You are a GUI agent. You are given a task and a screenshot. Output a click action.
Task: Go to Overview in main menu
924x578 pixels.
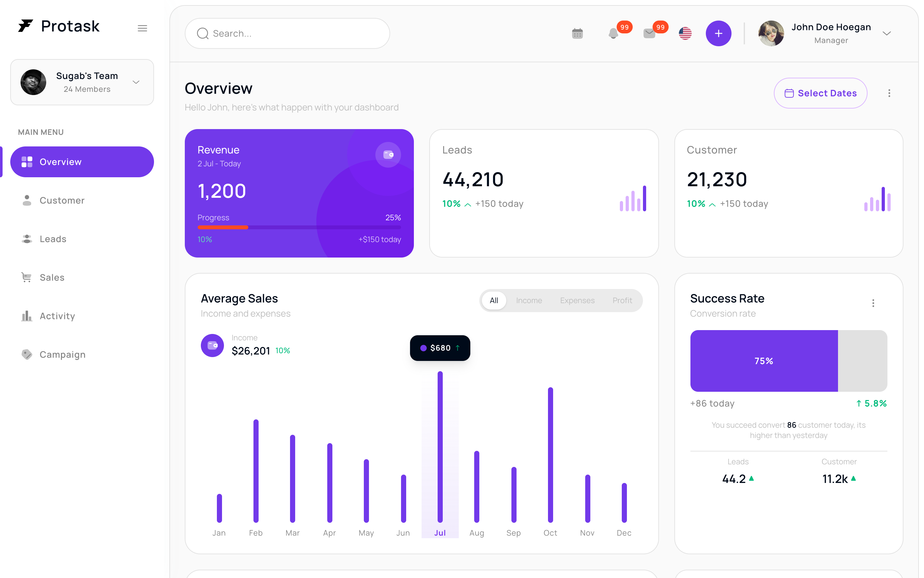pos(82,162)
